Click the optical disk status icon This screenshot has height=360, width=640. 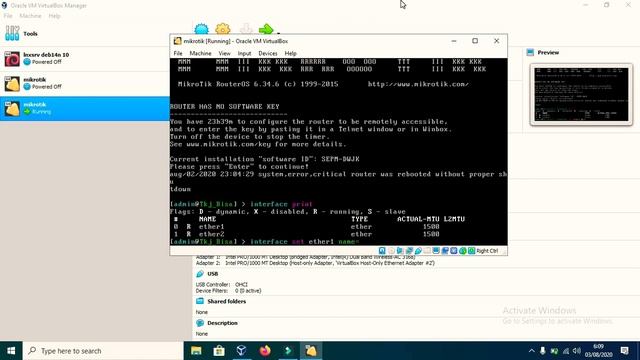pos(391,251)
